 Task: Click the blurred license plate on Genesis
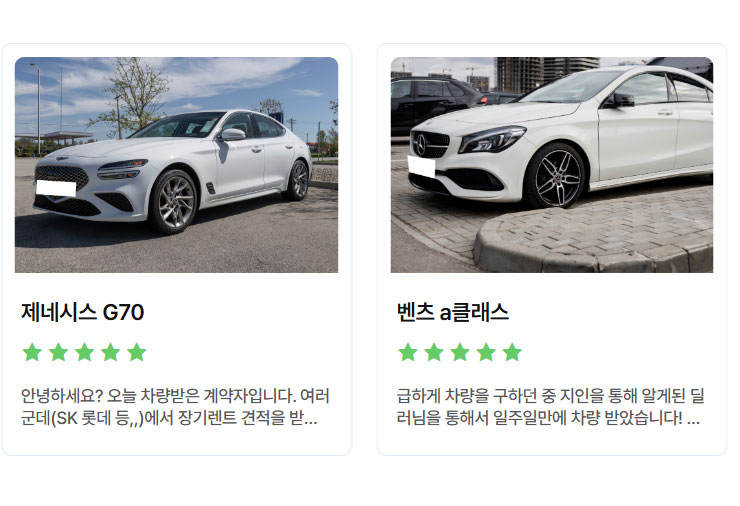56,188
